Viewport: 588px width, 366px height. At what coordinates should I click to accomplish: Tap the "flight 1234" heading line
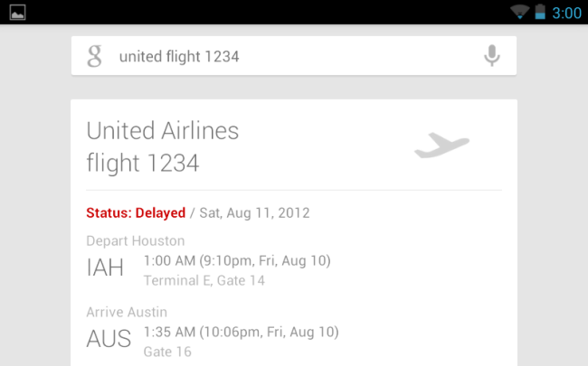click(x=142, y=163)
